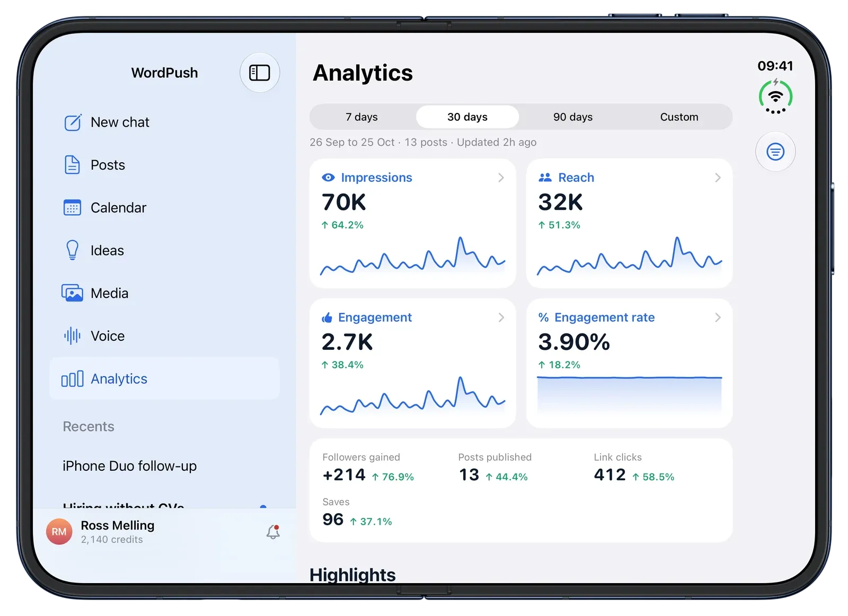Switch to the 90 days range
The width and height of the screenshot is (848, 616).
[x=573, y=117]
